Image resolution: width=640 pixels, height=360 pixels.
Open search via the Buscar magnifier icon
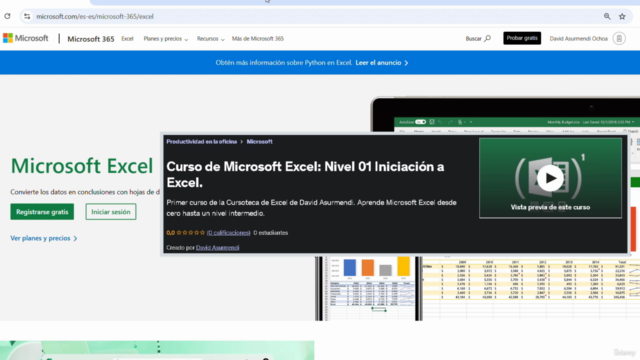tap(487, 38)
